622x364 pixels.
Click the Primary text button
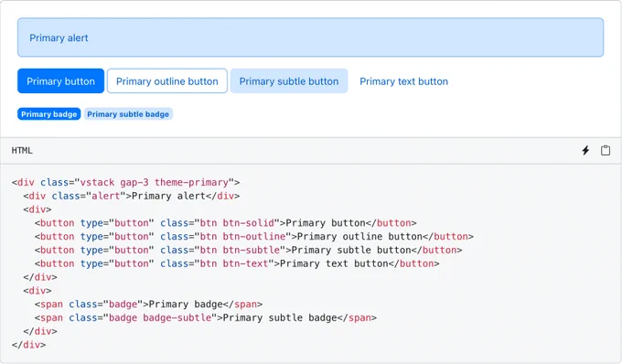(x=403, y=80)
